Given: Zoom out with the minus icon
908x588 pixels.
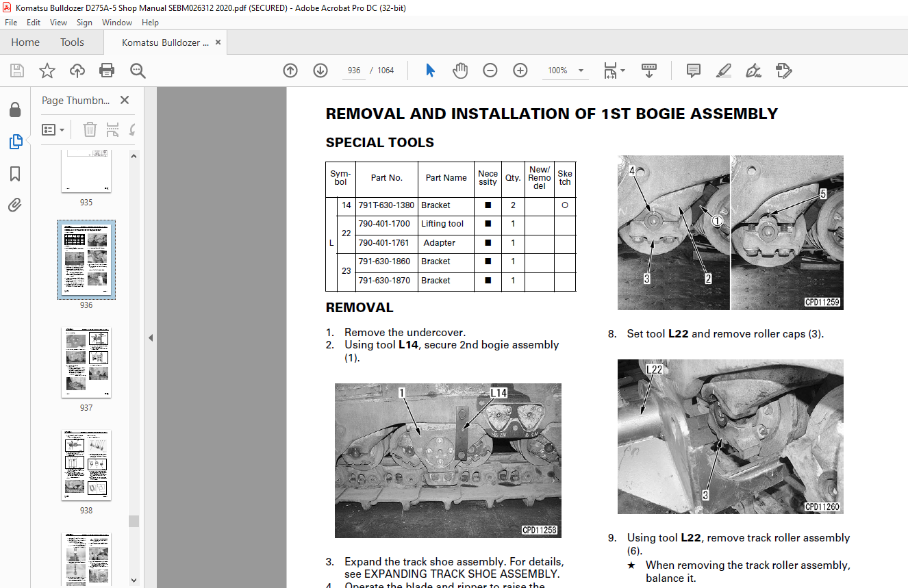Looking at the screenshot, I should 490,71.
